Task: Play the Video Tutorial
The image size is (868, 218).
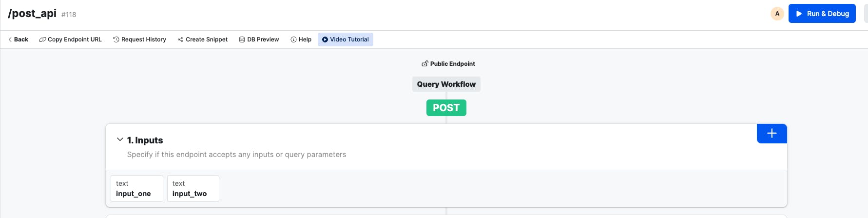Action: 345,40
